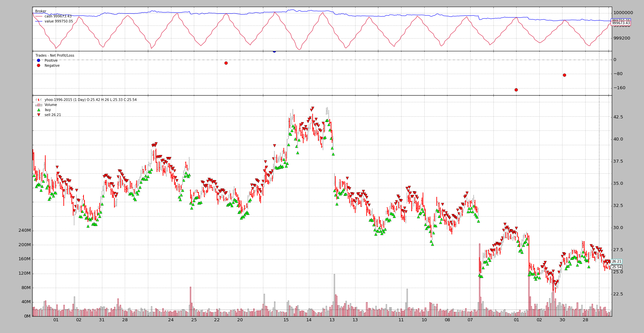The height and width of the screenshot is (333, 644).
Task: Click the blue positive trade dot marker
Action: [274, 51]
